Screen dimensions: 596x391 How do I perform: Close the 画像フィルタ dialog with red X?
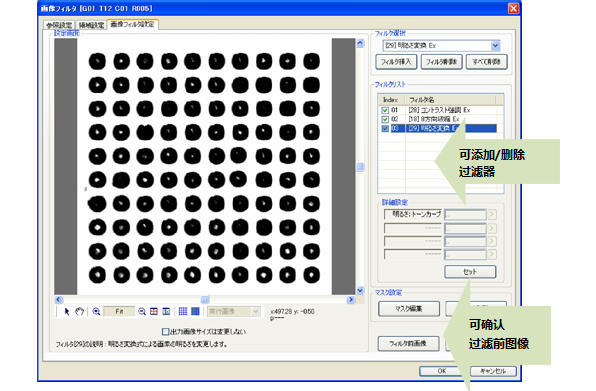[x=513, y=8]
